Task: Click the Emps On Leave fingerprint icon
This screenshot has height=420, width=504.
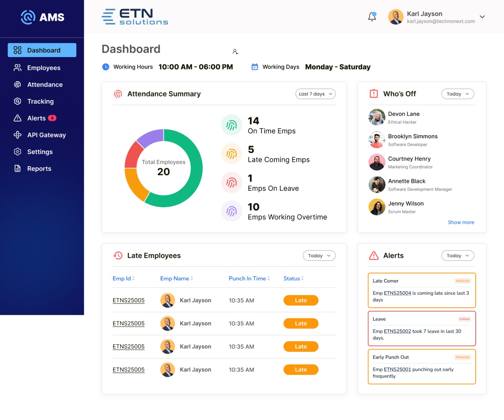Action: pos(232,183)
